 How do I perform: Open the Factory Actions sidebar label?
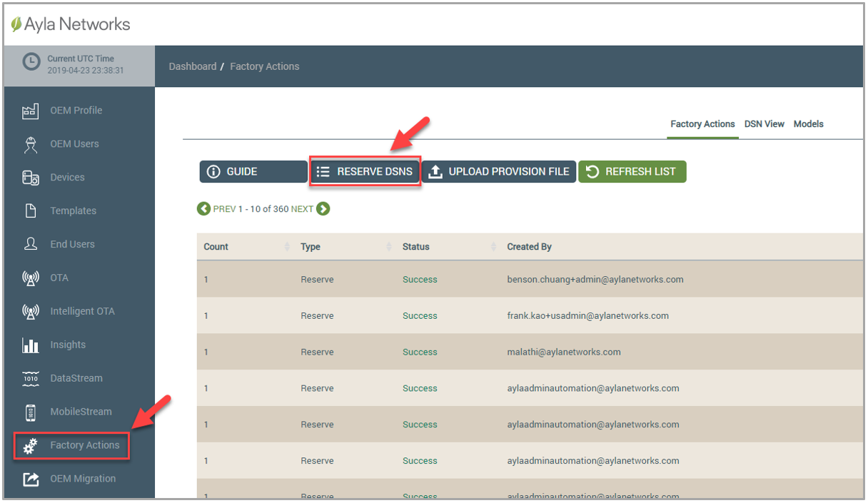85,445
